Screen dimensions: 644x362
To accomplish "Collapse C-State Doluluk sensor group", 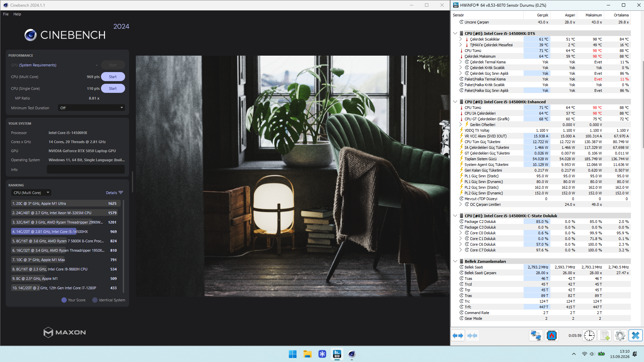I will [x=455, y=216].
